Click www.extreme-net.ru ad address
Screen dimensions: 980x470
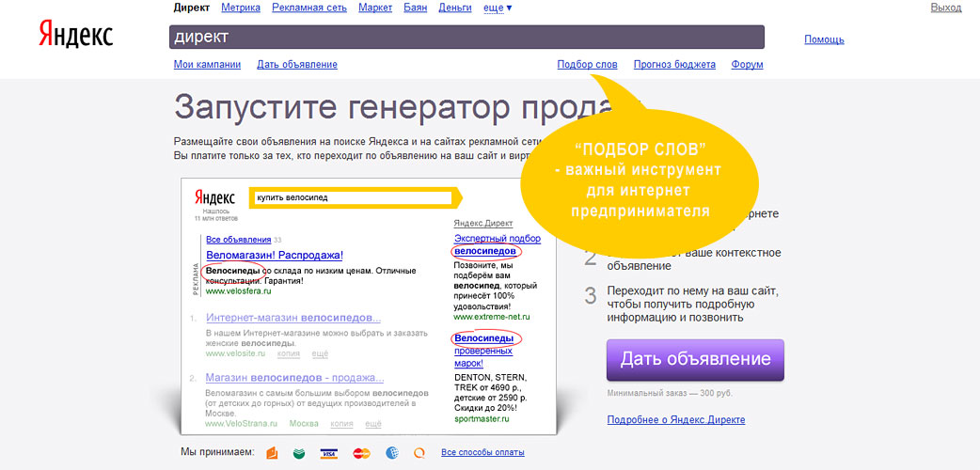492,318
